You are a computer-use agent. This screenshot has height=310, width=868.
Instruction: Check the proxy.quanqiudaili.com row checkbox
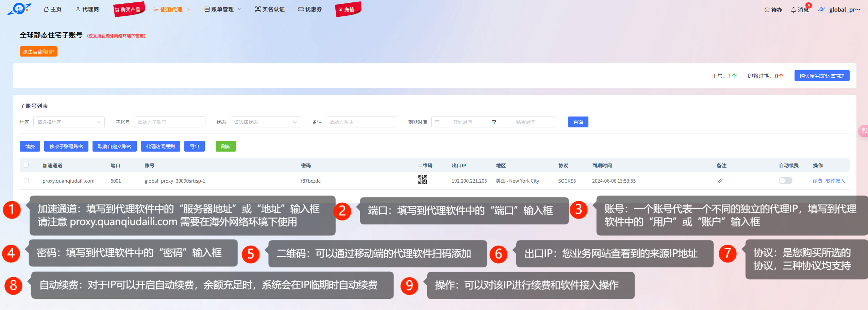26,181
